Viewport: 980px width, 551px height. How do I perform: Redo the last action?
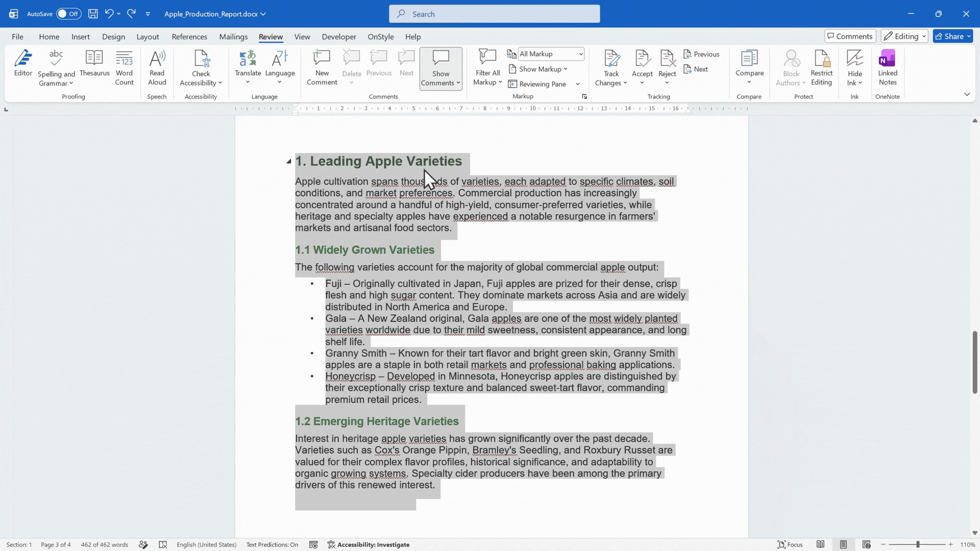click(132, 14)
